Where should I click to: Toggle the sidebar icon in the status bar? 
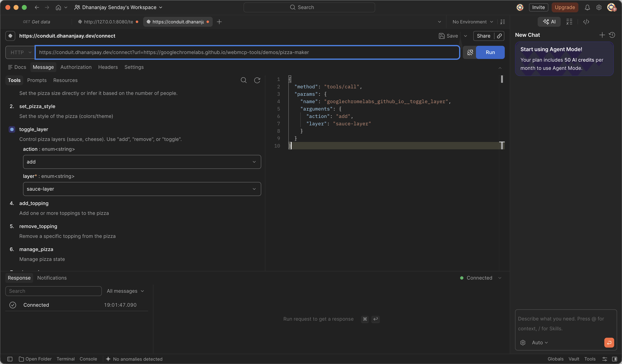[x=10, y=359]
